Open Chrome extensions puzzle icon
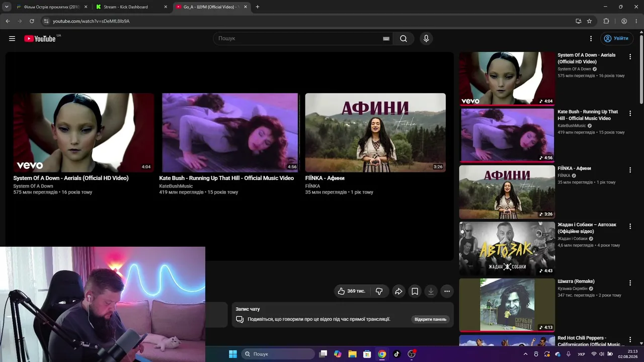Screen dimensions: 644x362 (x=606, y=21)
